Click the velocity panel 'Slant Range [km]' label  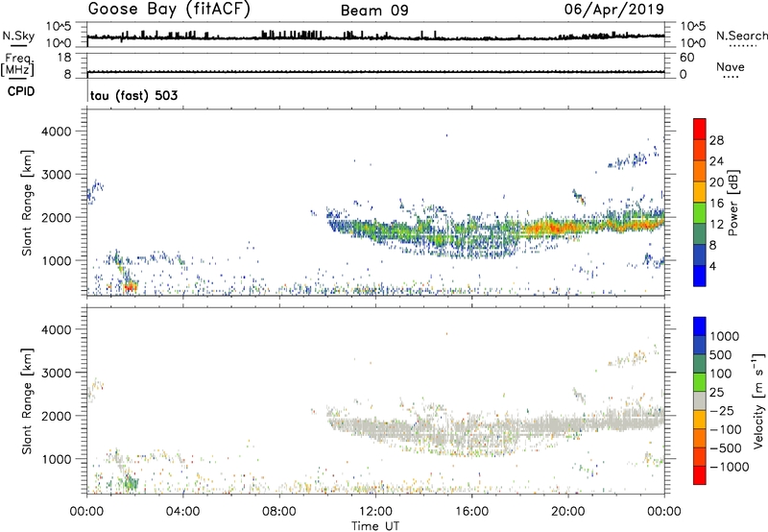click(27, 401)
